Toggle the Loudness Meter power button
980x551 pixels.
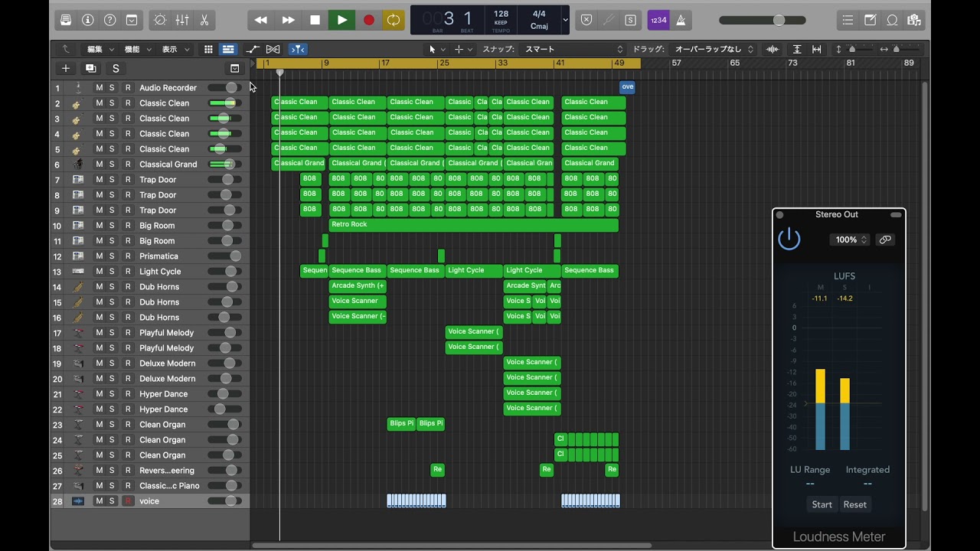(x=789, y=240)
